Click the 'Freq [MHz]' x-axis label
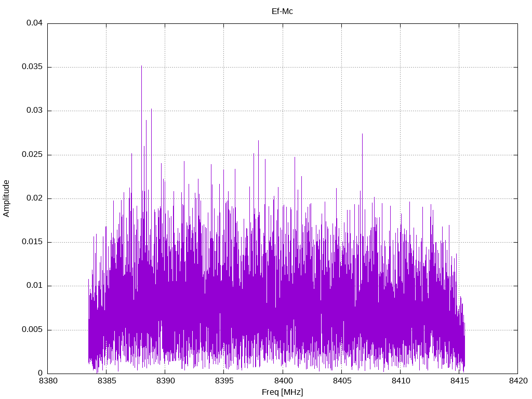 click(282, 392)
